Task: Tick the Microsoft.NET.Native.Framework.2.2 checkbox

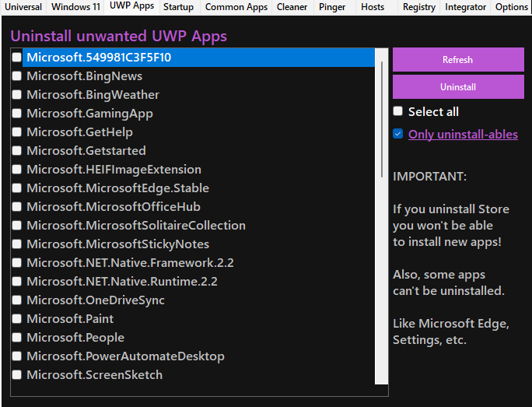Action: tap(16, 262)
